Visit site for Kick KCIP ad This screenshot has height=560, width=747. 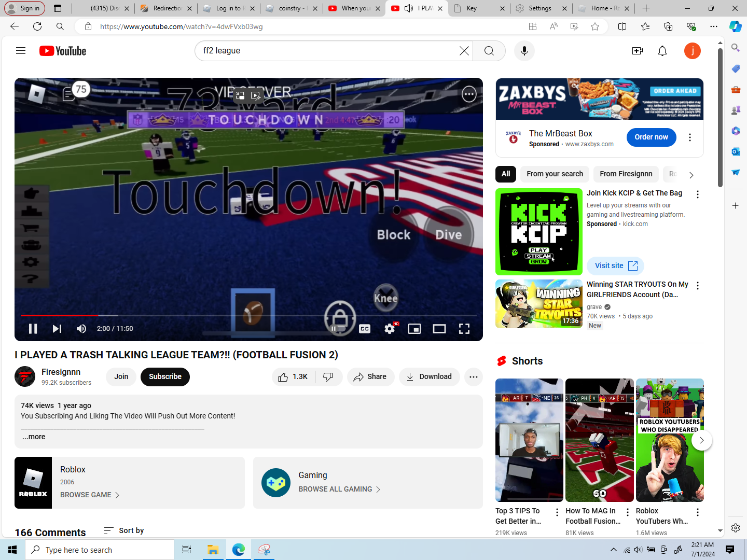point(616,266)
